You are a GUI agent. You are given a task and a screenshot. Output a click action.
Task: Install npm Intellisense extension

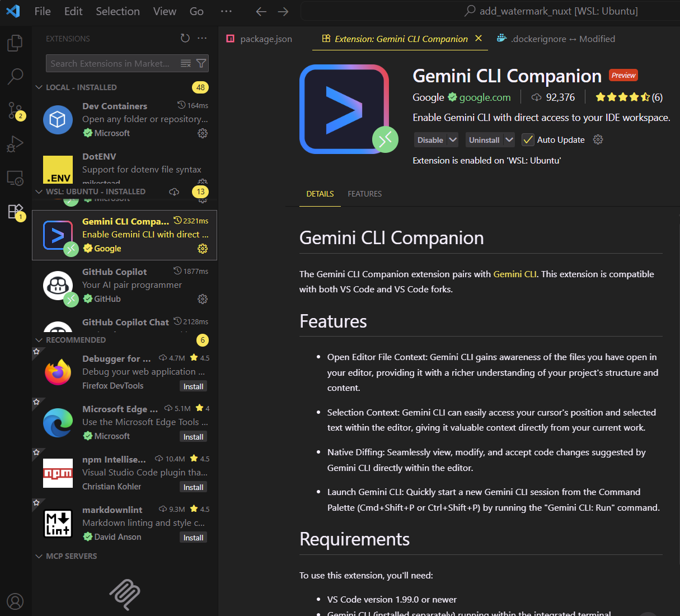pyautogui.click(x=194, y=487)
